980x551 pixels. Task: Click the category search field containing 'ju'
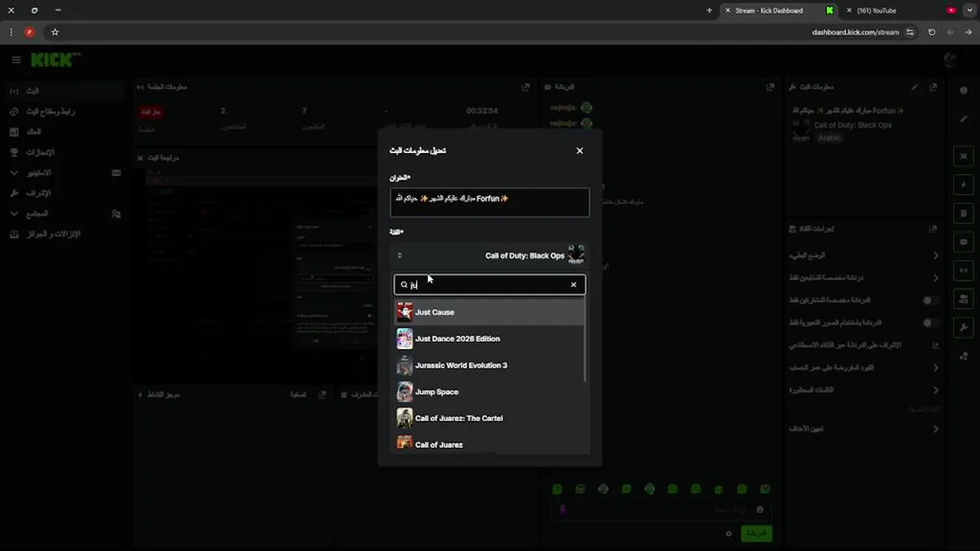point(489,285)
